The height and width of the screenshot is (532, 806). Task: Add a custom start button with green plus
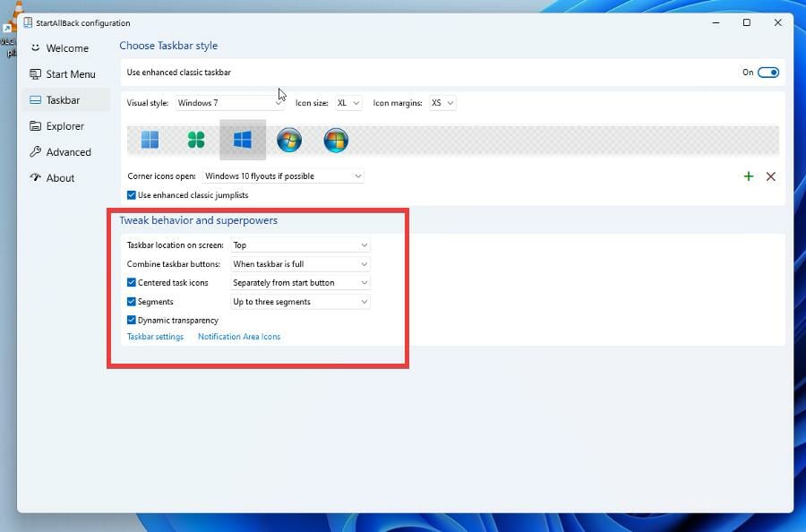tap(749, 176)
